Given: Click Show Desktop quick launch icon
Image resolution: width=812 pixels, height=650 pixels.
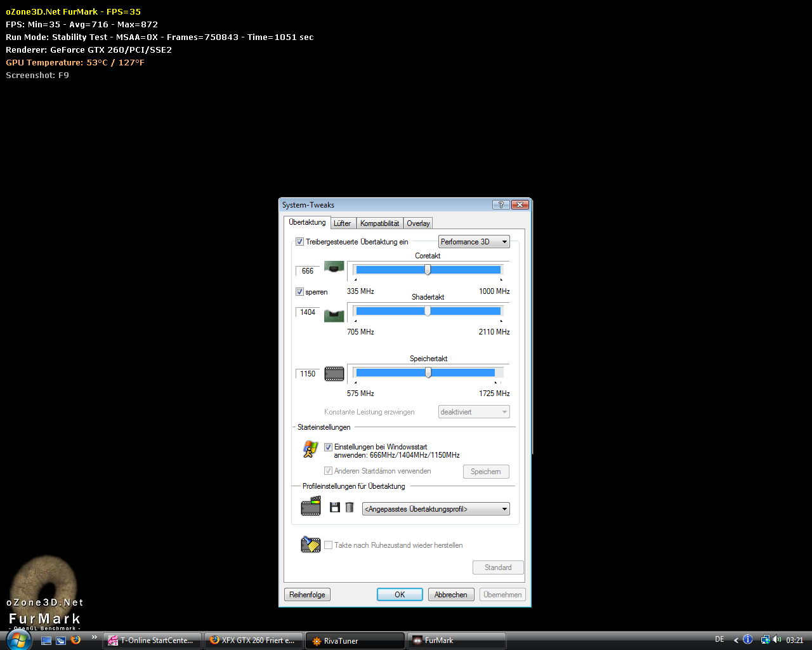Looking at the screenshot, I should tap(46, 640).
